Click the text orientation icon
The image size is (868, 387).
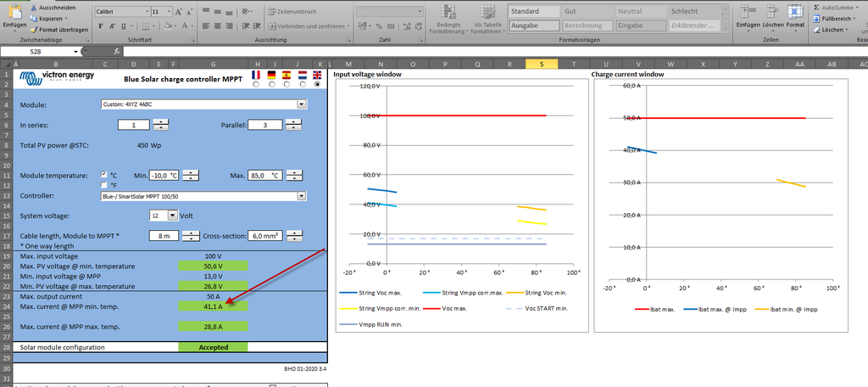coord(247,11)
